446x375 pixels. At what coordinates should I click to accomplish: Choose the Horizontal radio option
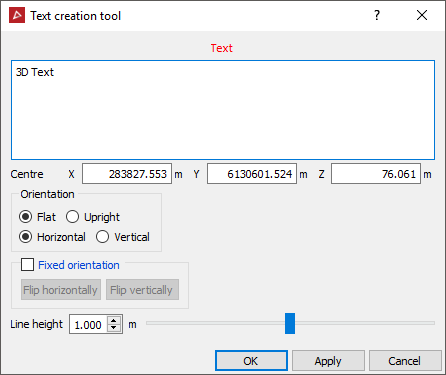(26, 237)
